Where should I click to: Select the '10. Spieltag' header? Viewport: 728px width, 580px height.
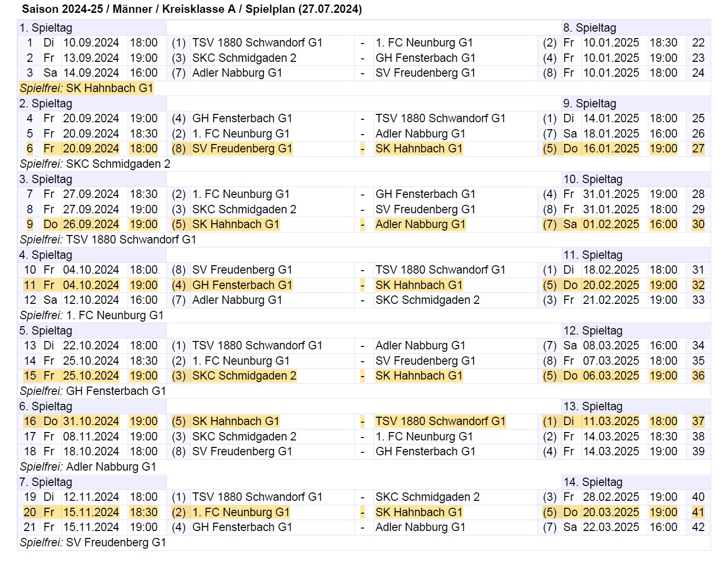tap(593, 179)
